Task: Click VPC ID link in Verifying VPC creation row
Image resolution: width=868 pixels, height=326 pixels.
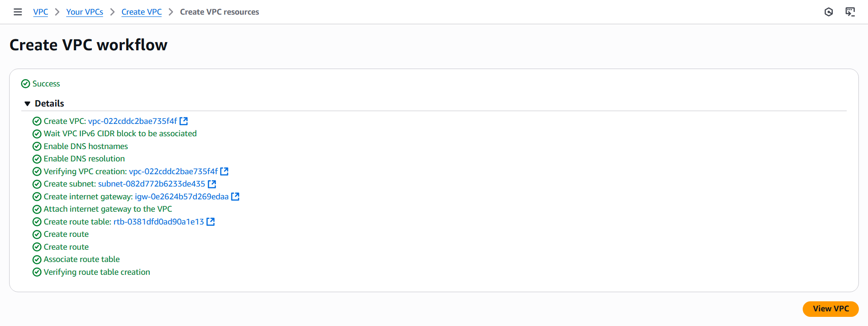Action: pos(174,171)
